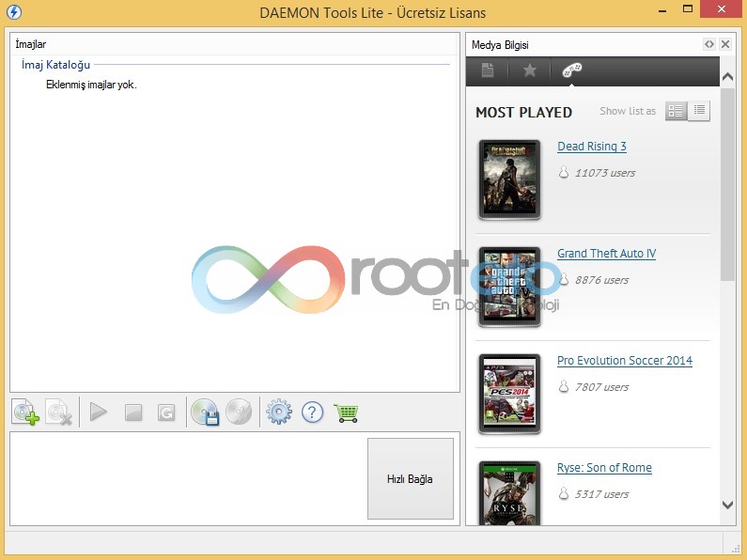Close the Medya Bilgisi panel
Image resolution: width=747 pixels, height=560 pixels.
coord(725,44)
